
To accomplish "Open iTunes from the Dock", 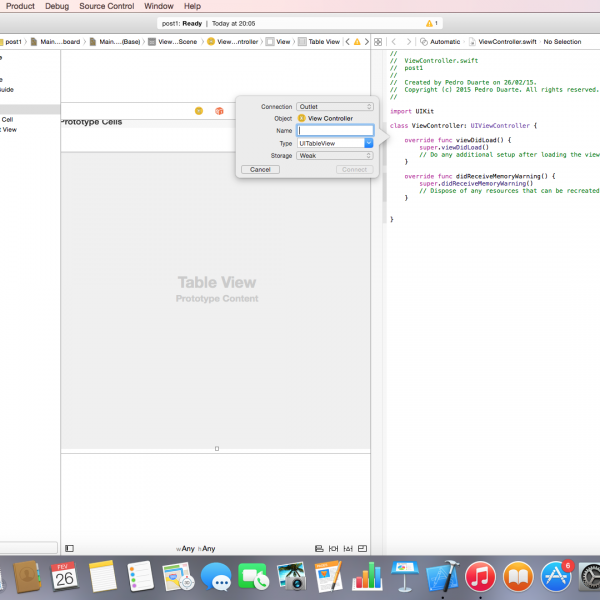I will point(480,576).
